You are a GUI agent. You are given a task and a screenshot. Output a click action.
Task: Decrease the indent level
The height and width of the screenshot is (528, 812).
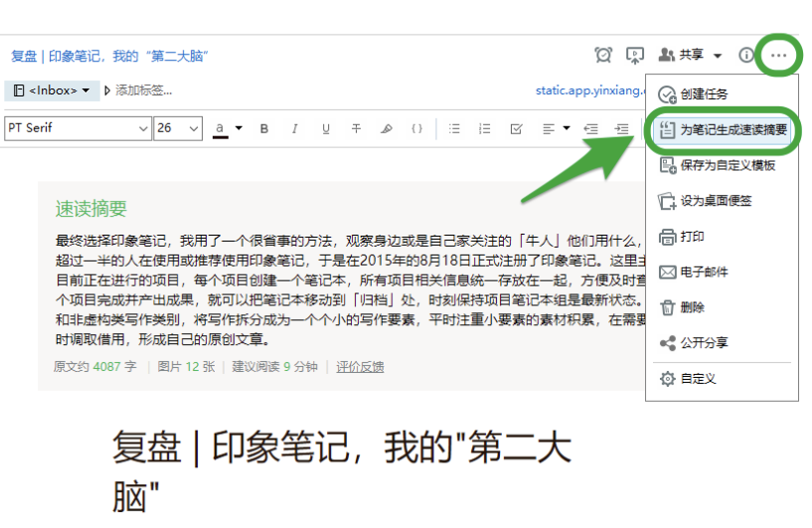point(591,128)
